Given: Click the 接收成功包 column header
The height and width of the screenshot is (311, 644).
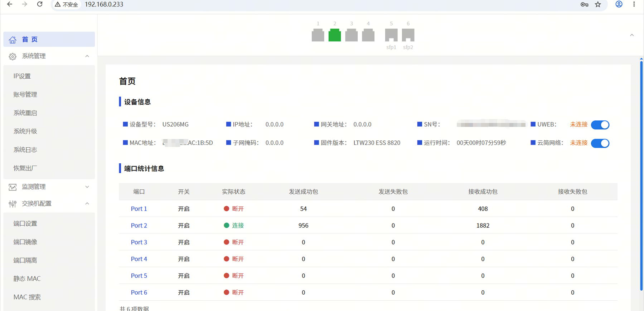Looking at the screenshot, I should (x=483, y=192).
